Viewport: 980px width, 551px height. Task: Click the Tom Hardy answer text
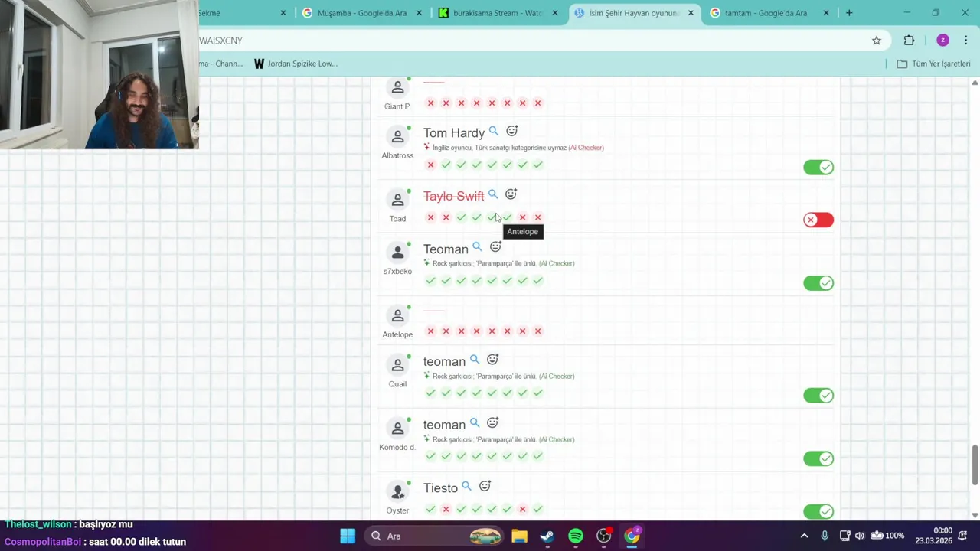454,133
